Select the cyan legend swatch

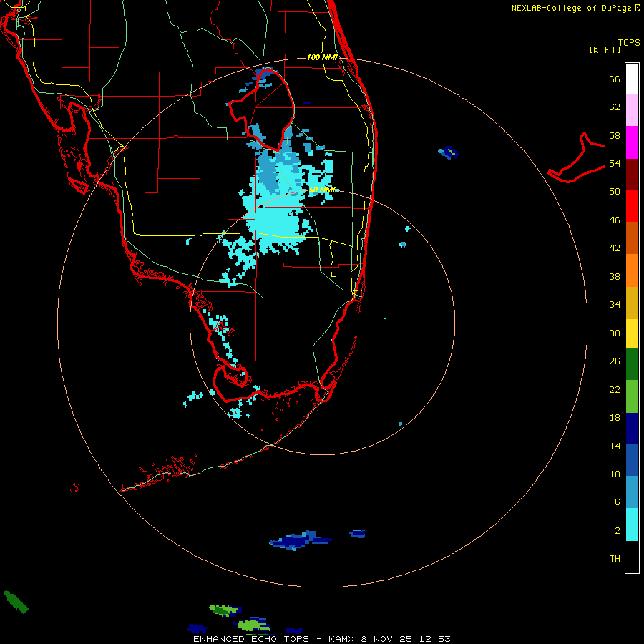(632, 525)
